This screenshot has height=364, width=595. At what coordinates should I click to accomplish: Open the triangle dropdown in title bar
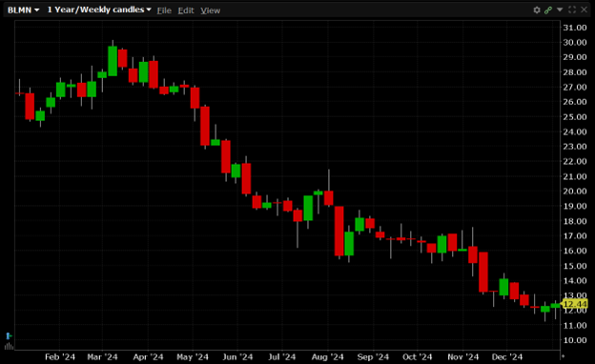pyautogui.click(x=560, y=10)
